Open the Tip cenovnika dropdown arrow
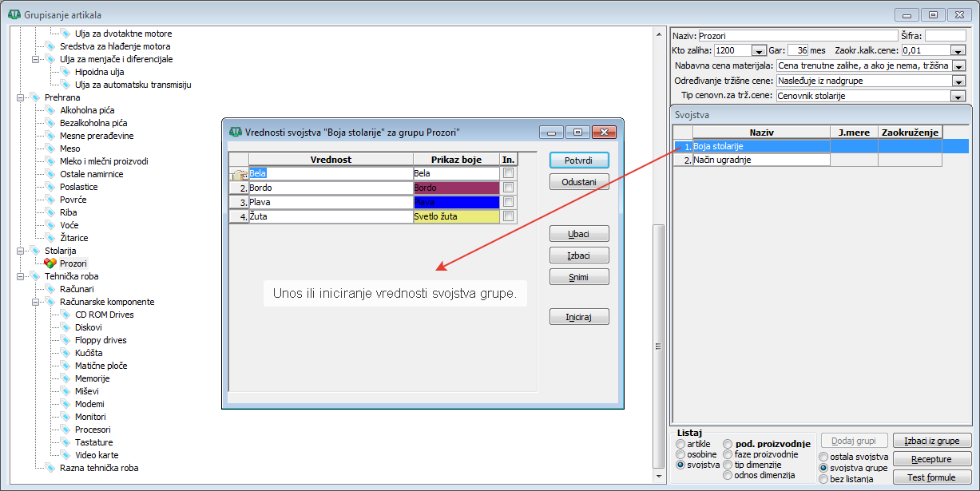This screenshot has width=980, height=491. coord(958,96)
